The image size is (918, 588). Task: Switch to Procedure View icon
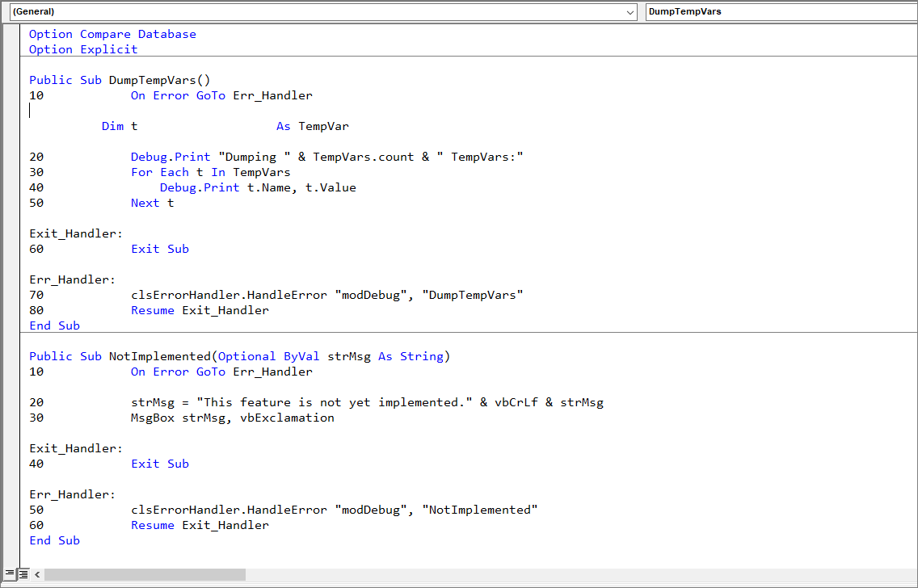[x=10, y=574]
